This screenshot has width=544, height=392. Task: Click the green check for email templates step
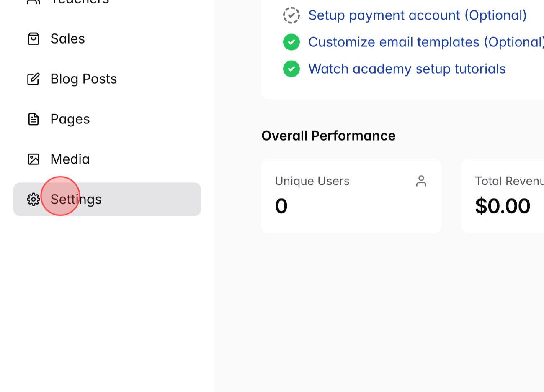291,42
